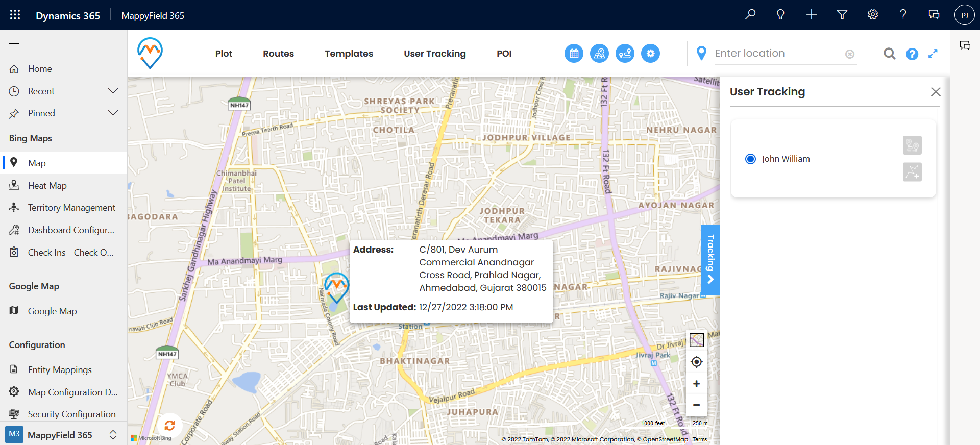The height and width of the screenshot is (445, 980).
Task: Click the map search magnifier icon
Action: click(889, 54)
